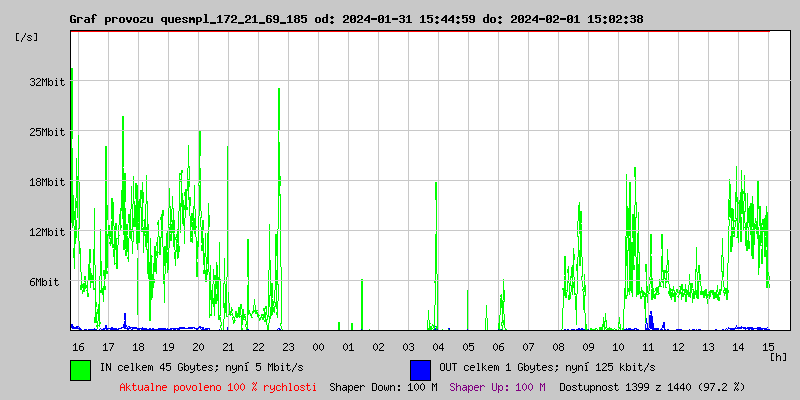Select the 32Mbit y-axis label
The image size is (800, 400).
pyautogui.click(x=47, y=82)
